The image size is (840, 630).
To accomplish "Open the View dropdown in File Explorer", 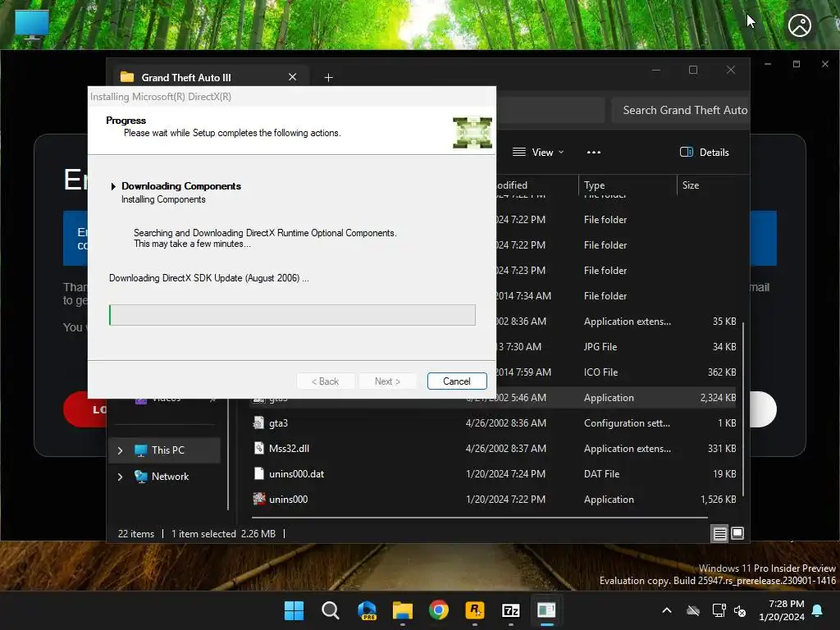I will coord(538,152).
